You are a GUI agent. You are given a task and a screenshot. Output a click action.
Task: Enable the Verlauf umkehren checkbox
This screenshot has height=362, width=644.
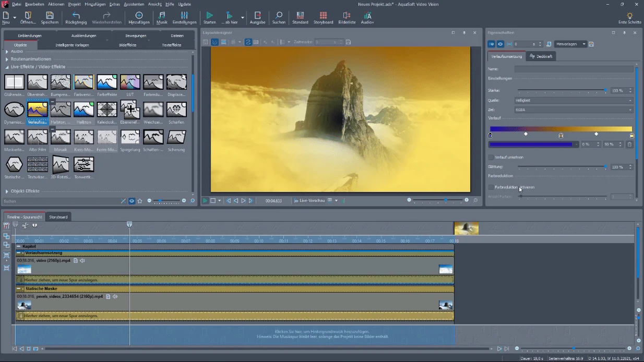point(491,157)
